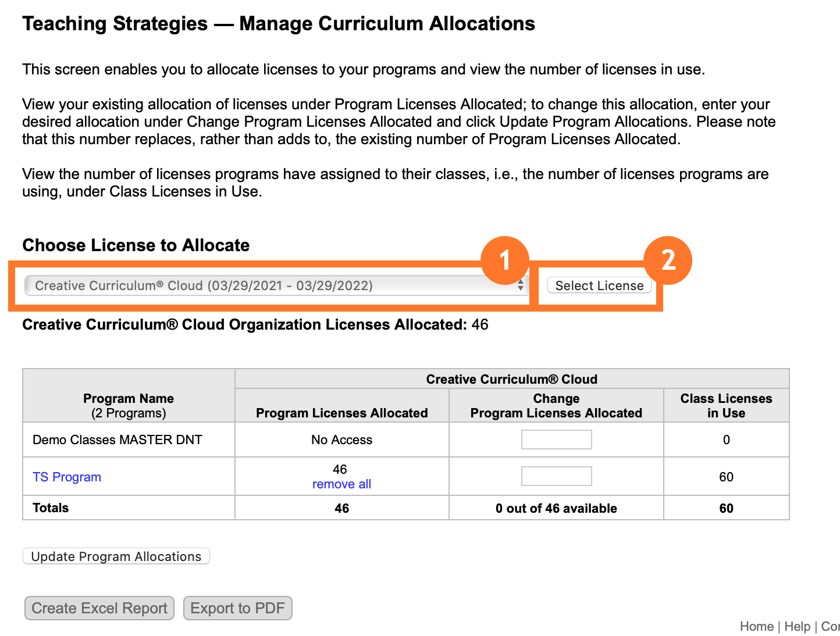The height and width of the screenshot is (636, 840).
Task: Click the remove all link
Action: tap(341, 484)
